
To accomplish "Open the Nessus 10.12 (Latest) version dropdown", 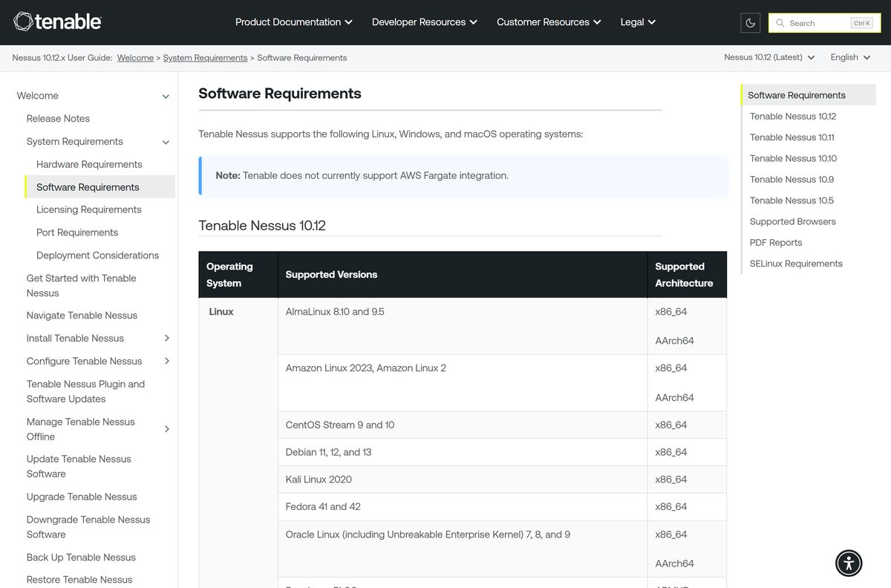I will click(x=769, y=57).
